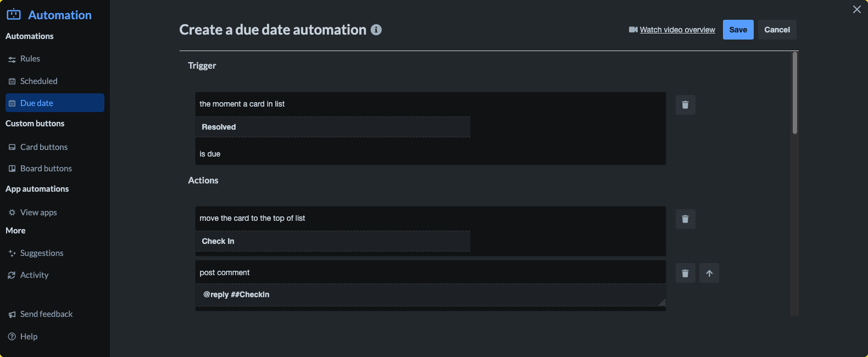Click the comment text box with @reply
Image resolution: width=868 pixels, height=357 pixels.
430,295
